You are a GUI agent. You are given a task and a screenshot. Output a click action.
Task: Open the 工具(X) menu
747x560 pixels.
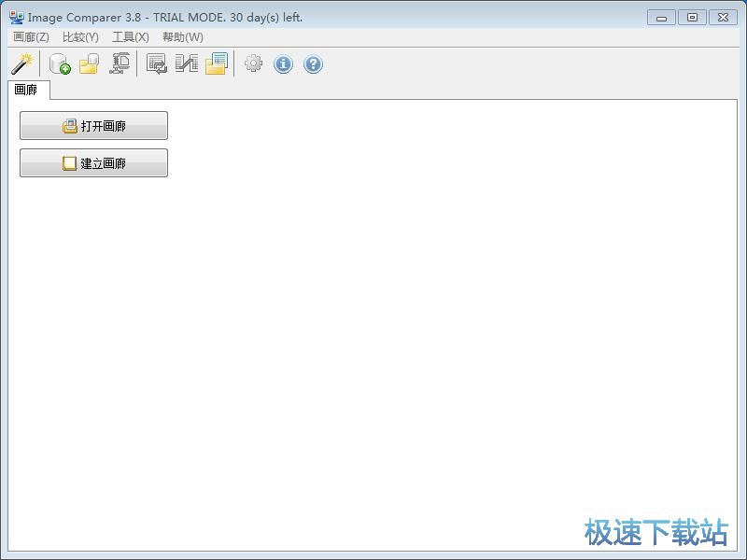[x=131, y=37]
